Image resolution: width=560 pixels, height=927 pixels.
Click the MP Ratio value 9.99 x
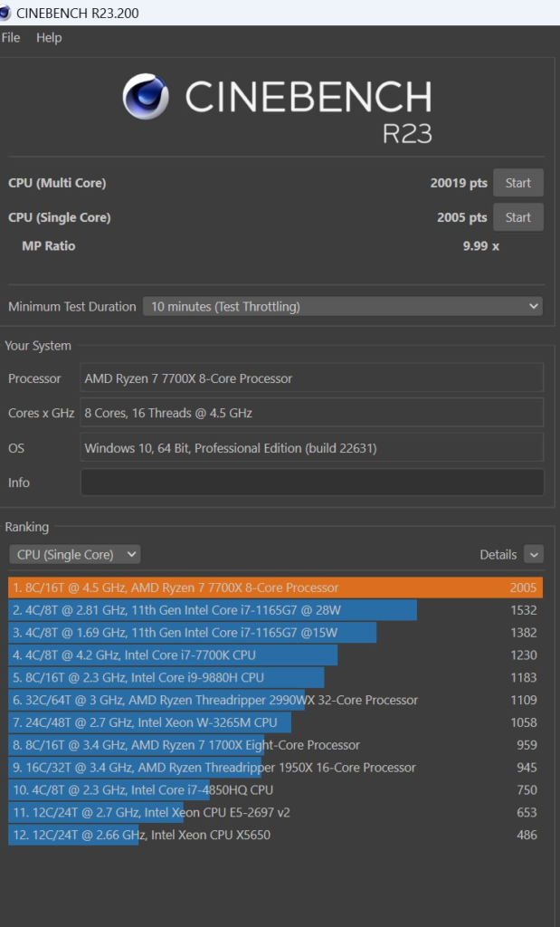click(481, 246)
